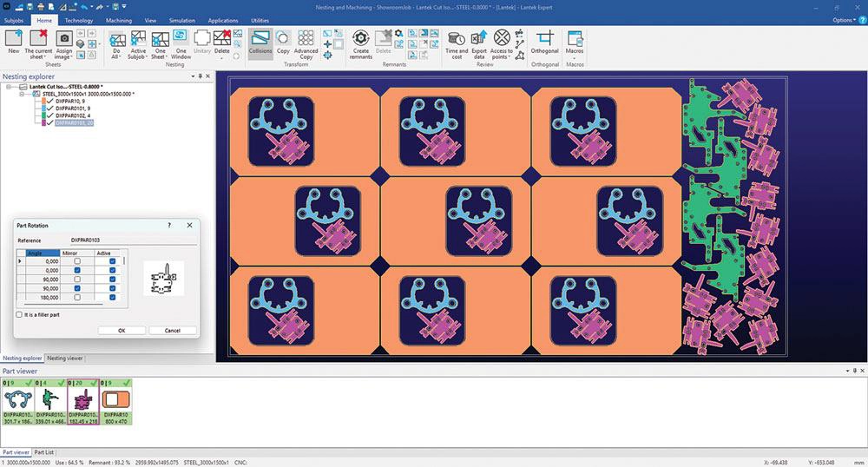The image size is (868, 467).
Task: Open the Utilities ribbon tab
Action: point(260,21)
